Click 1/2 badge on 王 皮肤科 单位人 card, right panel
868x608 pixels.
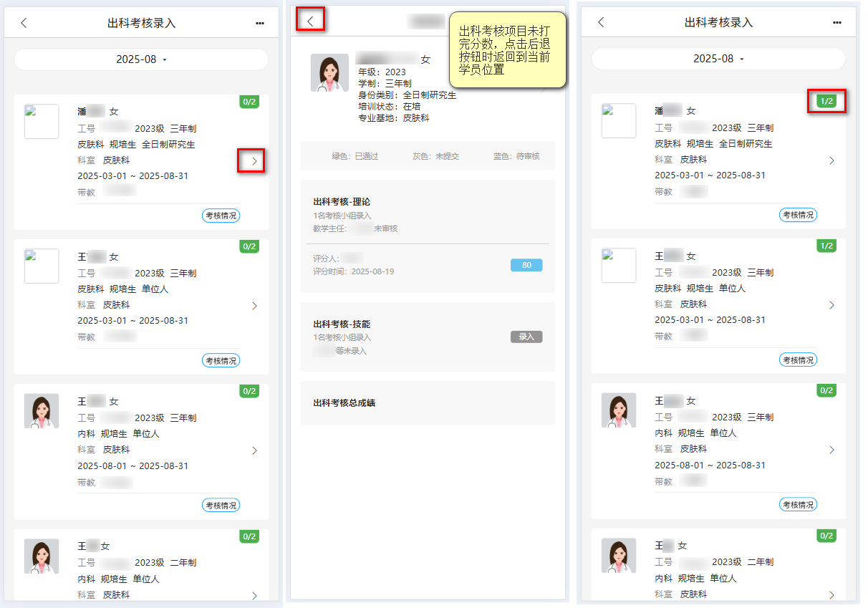[x=826, y=246]
